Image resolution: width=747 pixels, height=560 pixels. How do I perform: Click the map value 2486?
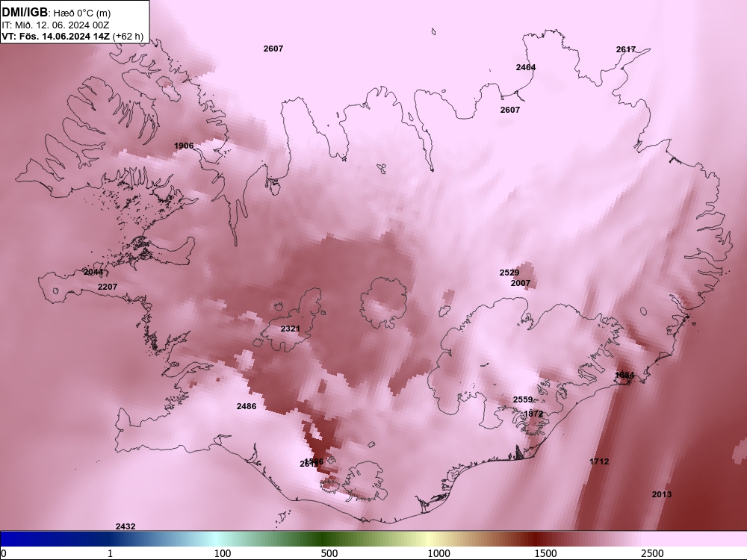(247, 406)
